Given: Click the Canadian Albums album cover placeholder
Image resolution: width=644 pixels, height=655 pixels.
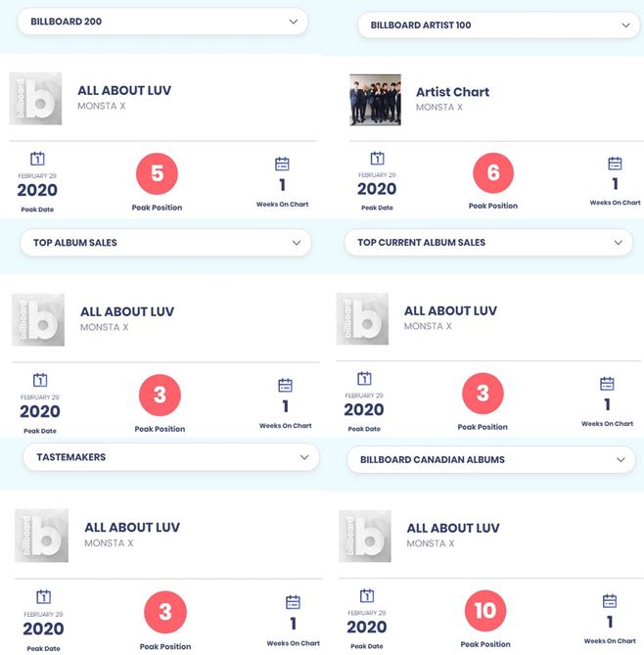Looking at the screenshot, I should coord(365,536).
